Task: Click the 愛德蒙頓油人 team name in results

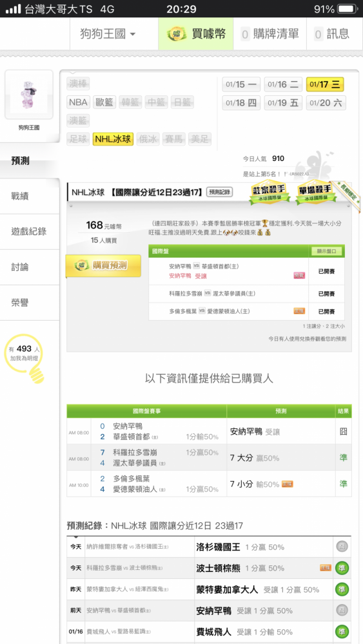Action: click(x=135, y=489)
